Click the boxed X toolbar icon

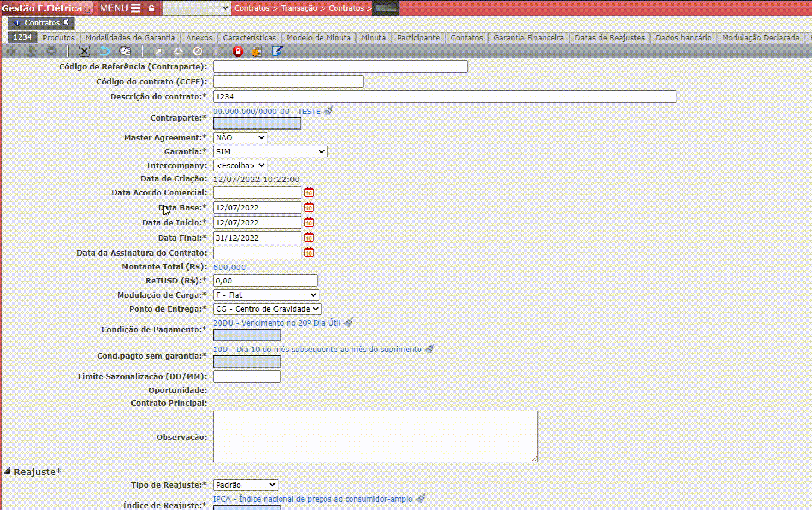pos(84,51)
